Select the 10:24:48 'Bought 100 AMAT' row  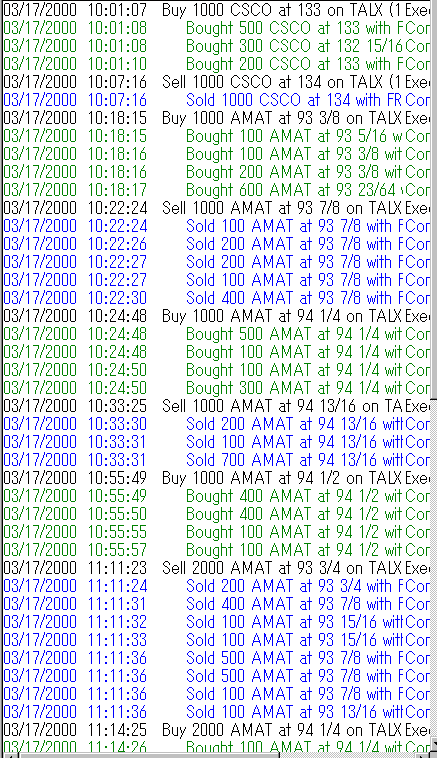216,352
